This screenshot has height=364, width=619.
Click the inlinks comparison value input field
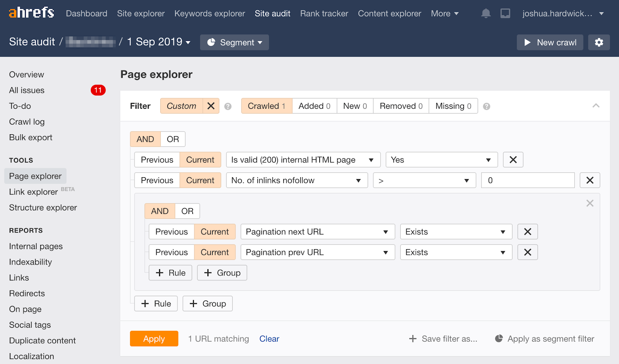tap(528, 180)
